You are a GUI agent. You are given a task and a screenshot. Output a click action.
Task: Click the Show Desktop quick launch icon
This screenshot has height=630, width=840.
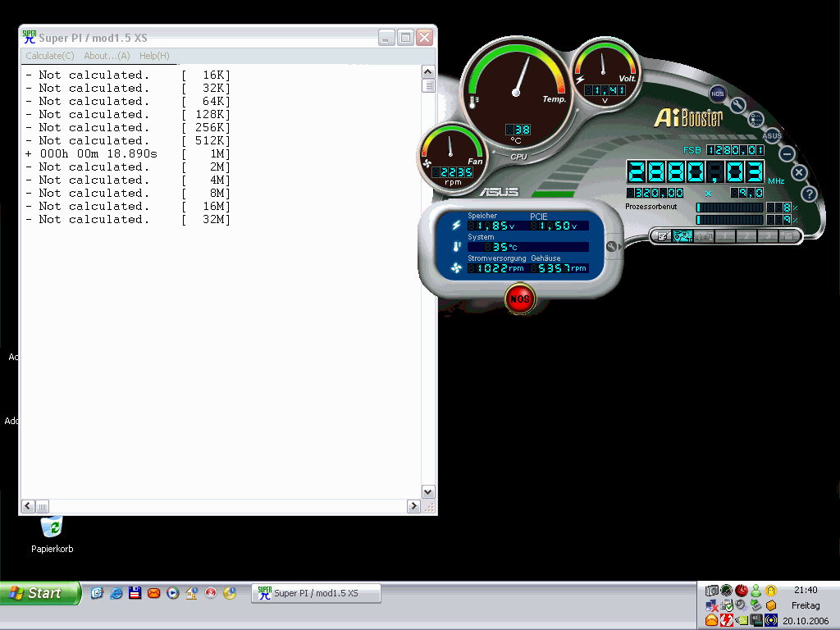[x=97, y=593]
